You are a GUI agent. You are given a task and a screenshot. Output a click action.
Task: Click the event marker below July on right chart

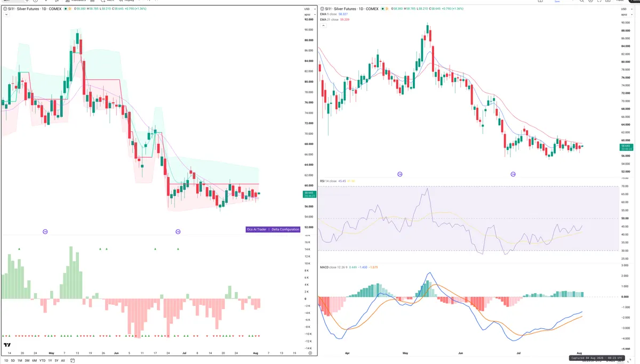(514, 174)
